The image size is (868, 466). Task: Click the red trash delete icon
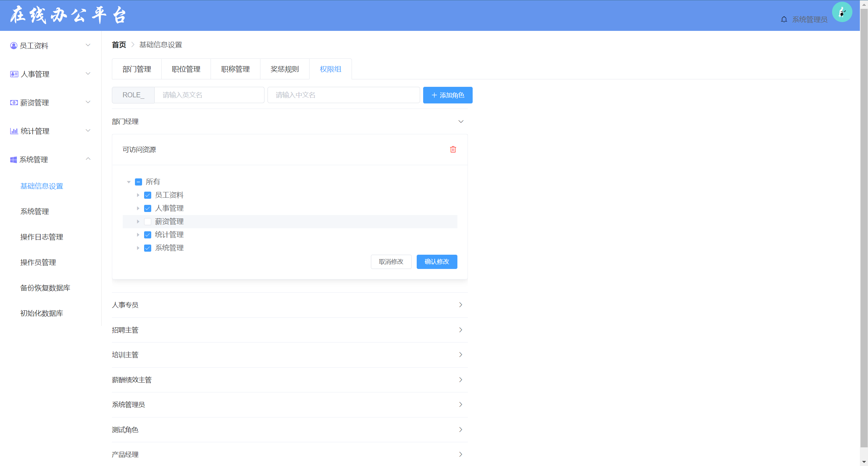pyautogui.click(x=453, y=150)
